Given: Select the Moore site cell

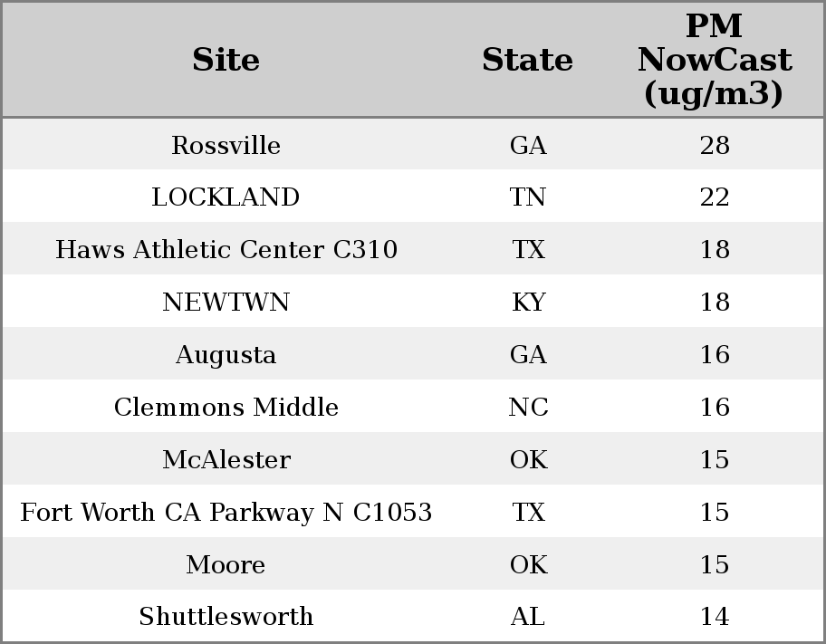Looking at the screenshot, I should click(x=226, y=564).
